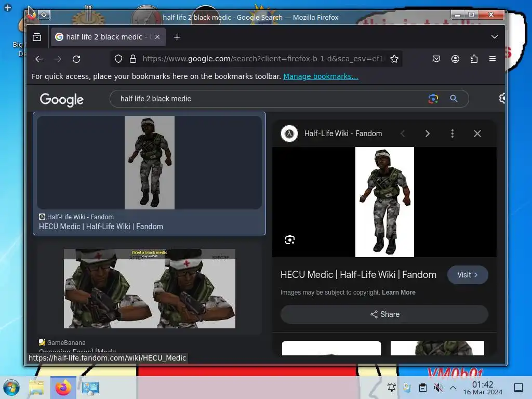The image size is (532, 399).
Task: Go to Google homepage via logo
Action: (61, 99)
